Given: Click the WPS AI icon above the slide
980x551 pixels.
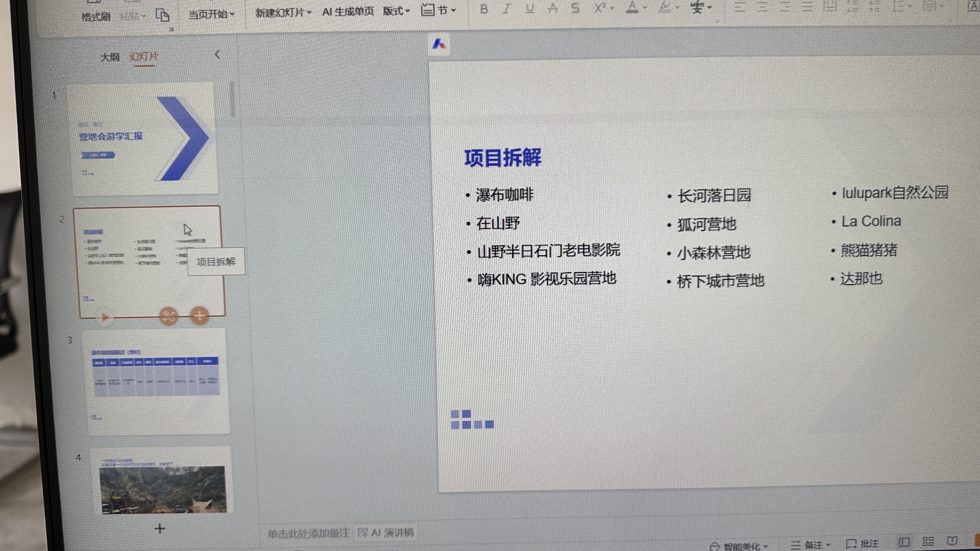Looking at the screenshot, I should pyautogui.click(x=439, y=44).
